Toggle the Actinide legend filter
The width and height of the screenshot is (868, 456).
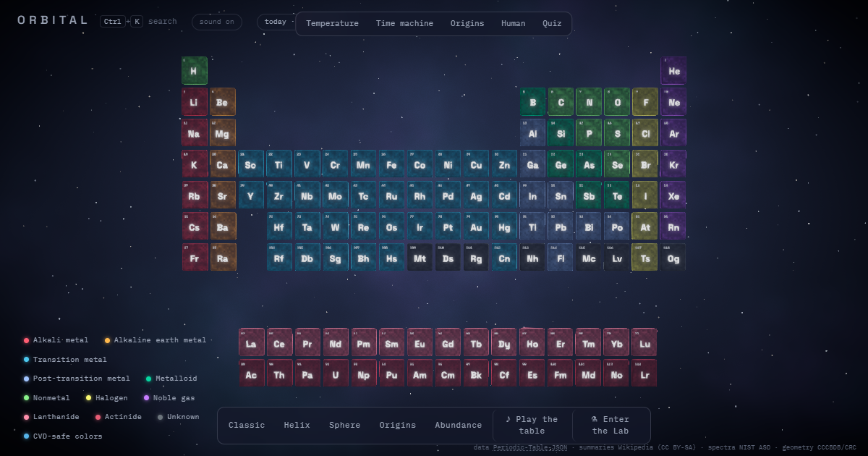click(118, 417)
